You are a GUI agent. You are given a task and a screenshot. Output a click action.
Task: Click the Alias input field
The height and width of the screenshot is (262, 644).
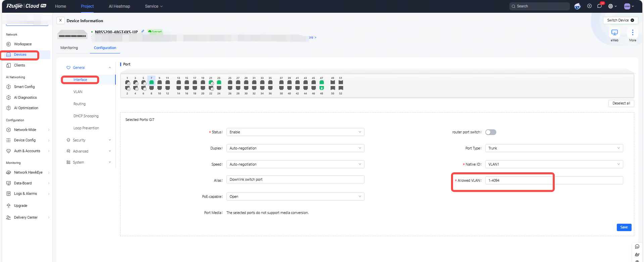point(295,179)
